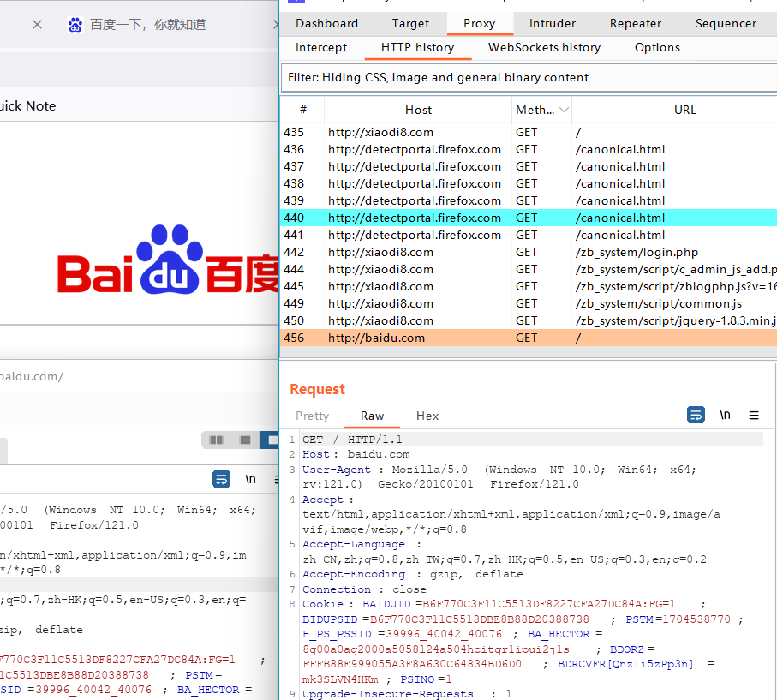Click the side-by-side layout icon in left window
The image size is (777, 700).
[x=216, y=440]
